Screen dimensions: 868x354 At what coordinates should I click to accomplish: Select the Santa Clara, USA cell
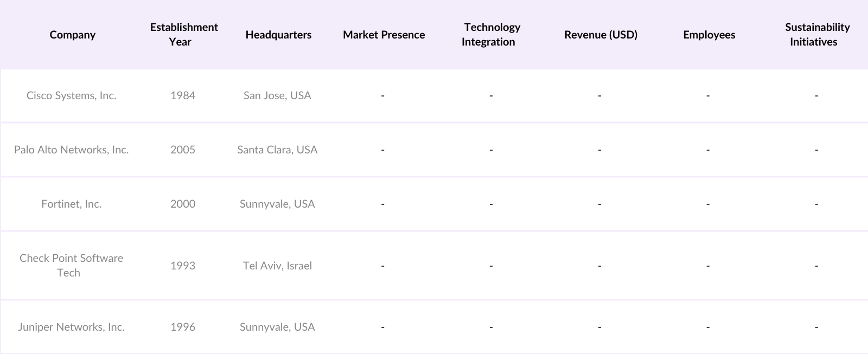pyautogui.click(x=277, y=150)
